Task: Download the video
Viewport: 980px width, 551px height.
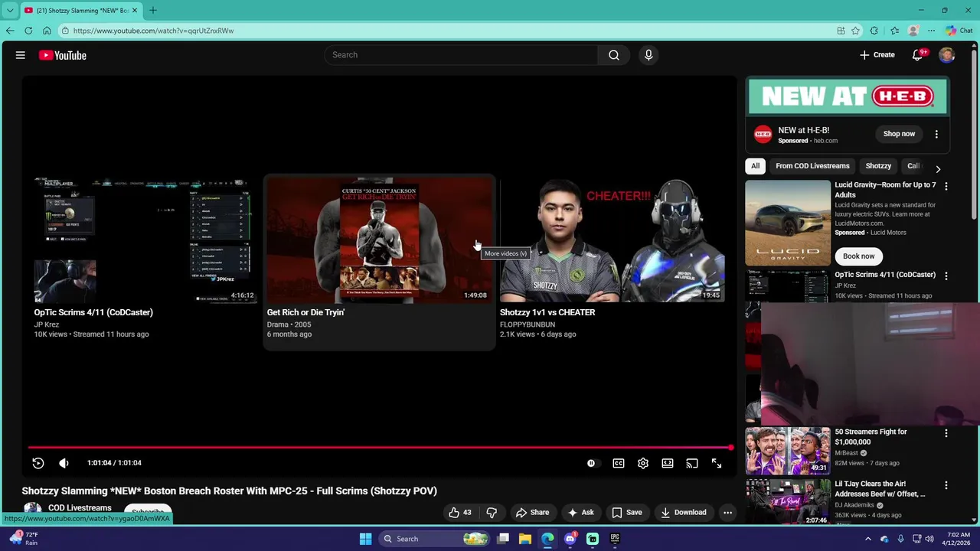Action: 684,513
